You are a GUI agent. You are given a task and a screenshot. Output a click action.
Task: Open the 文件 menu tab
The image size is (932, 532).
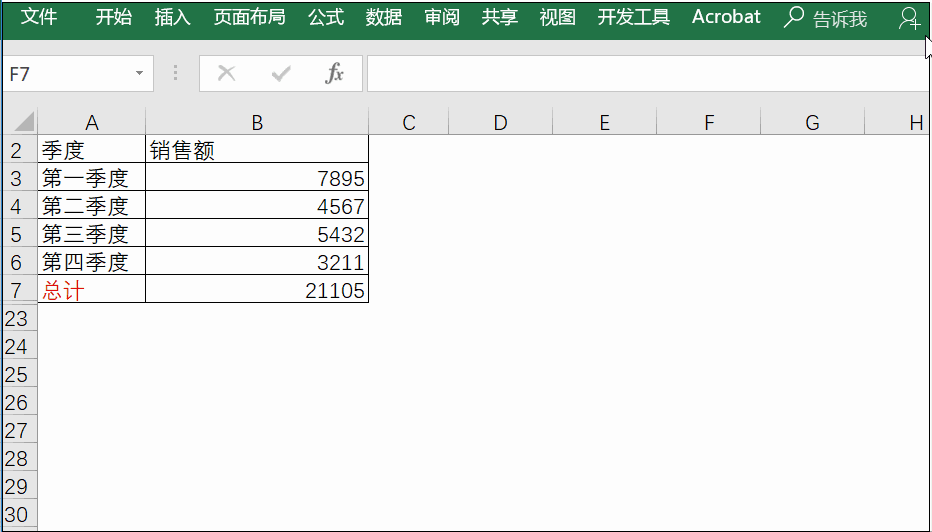(x=39, y=17)
